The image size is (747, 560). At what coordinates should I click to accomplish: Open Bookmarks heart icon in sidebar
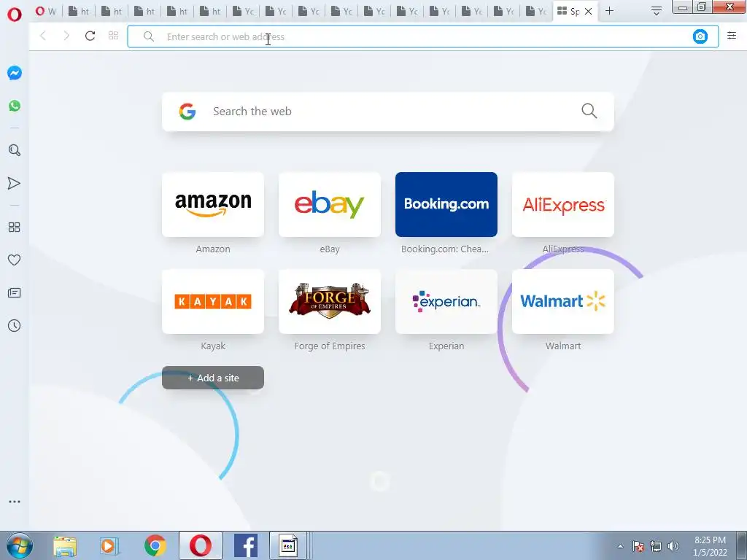pos(15,260)
